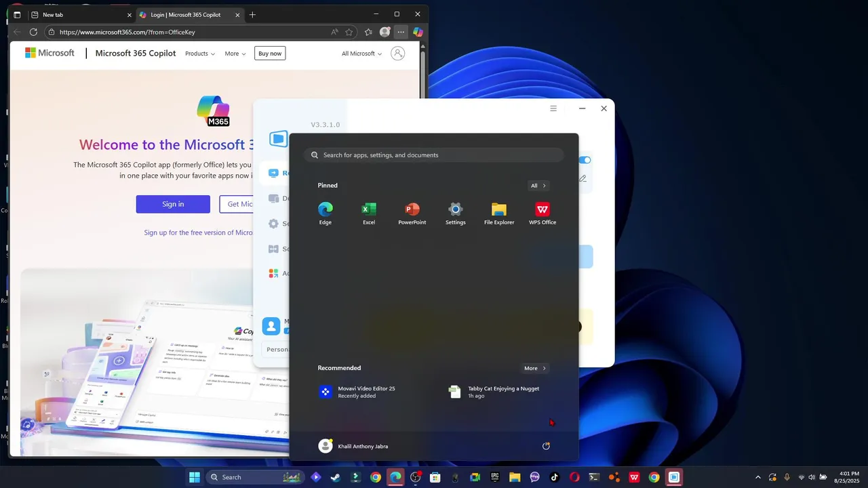Select Login Microsoft 365 Copilot tab
Image resolution: width=868 pixels, height=488 pixels.
coord(189,14)
